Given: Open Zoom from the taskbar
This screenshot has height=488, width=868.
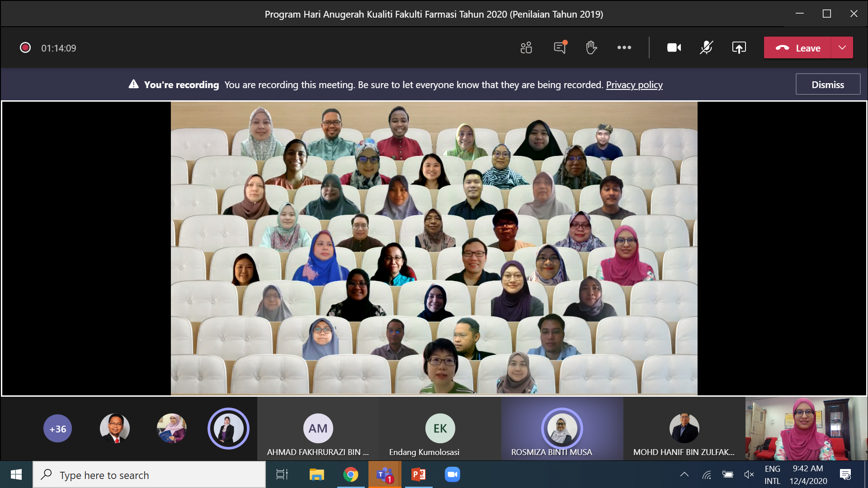Looking at the screenshot, I should pos(452,474).
